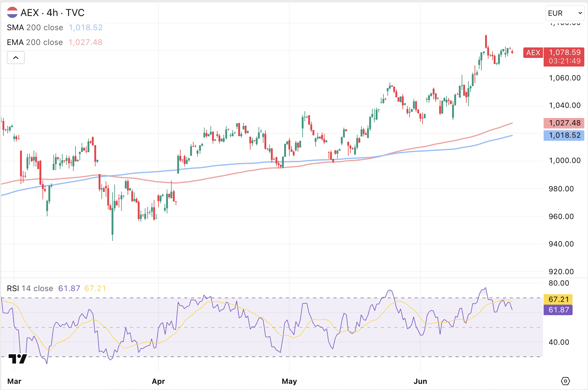
Task: Click the current price label 1,078.59
Action: 565,52
